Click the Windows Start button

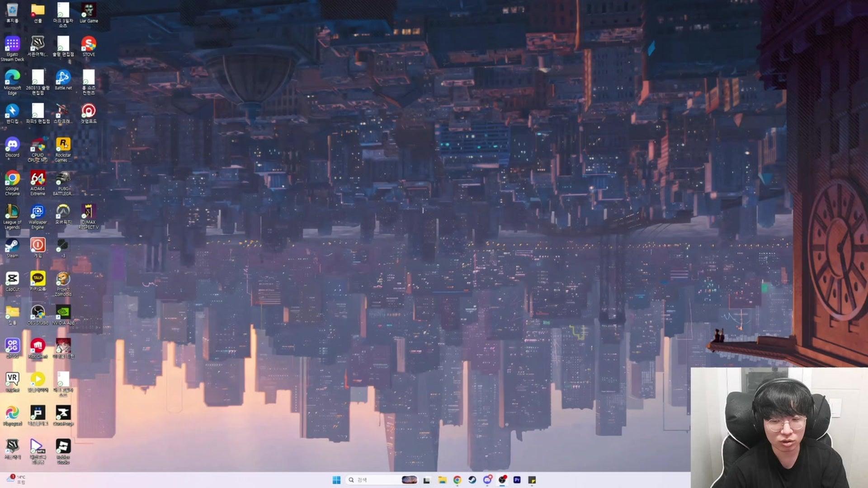[336, 480]
